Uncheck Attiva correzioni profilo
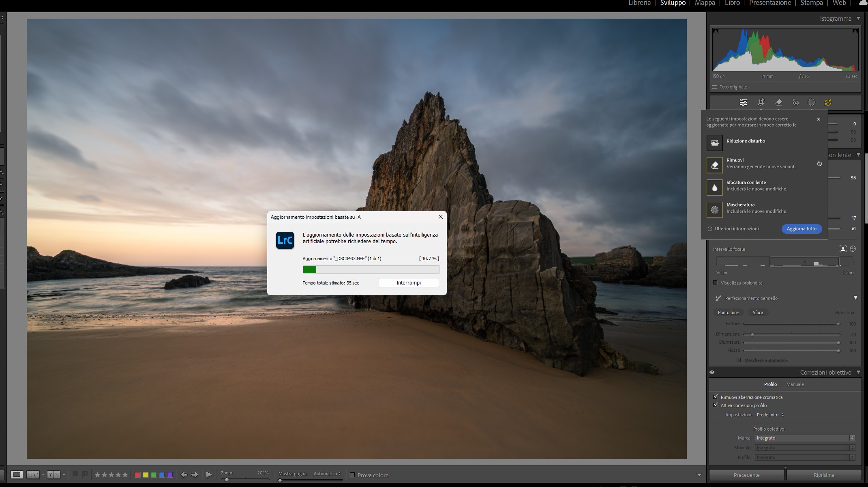This screenshot has height=487, width=868. (x=716, y=405)
